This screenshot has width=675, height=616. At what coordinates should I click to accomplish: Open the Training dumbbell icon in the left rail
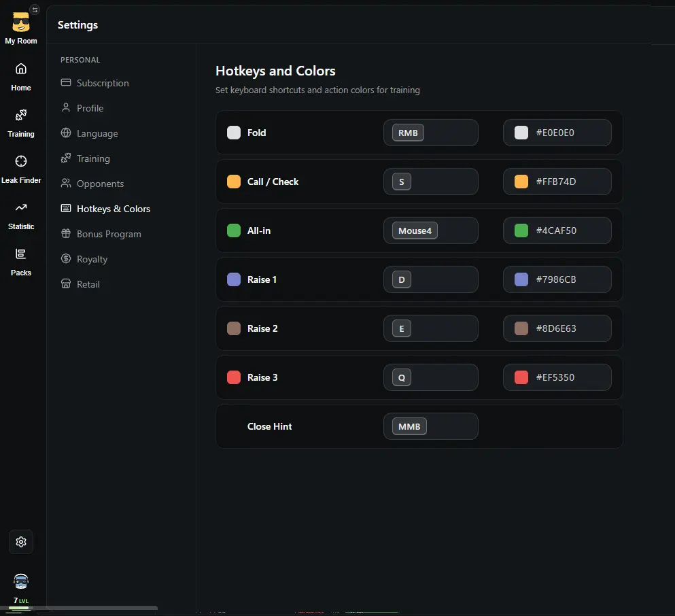[x=20, y=115]
